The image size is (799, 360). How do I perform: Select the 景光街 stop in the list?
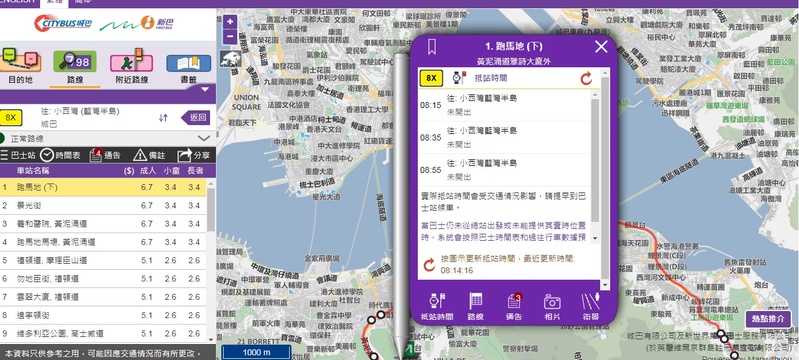click(103, 205)
